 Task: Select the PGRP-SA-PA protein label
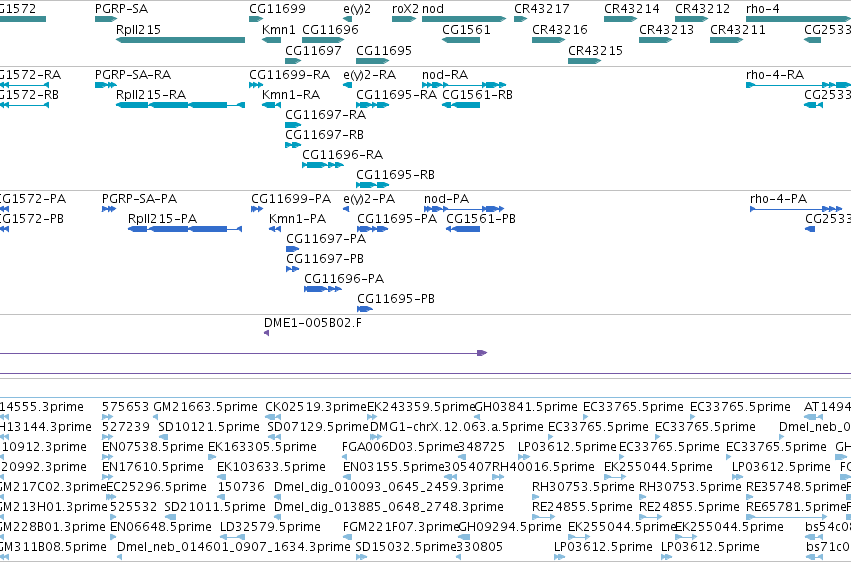pos(139,199)
